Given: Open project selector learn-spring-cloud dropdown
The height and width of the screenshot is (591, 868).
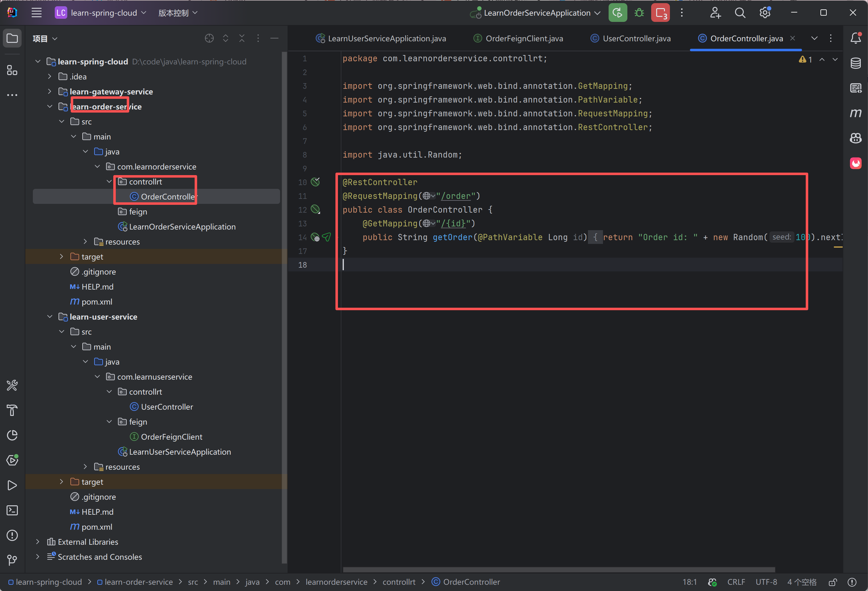Looking at the screenshot, I should (101, 13).
